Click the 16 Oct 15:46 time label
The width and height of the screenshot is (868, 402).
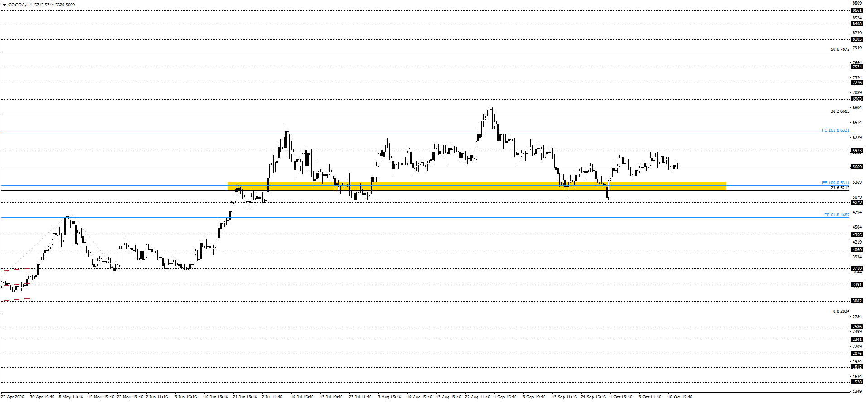pos(680,397)
